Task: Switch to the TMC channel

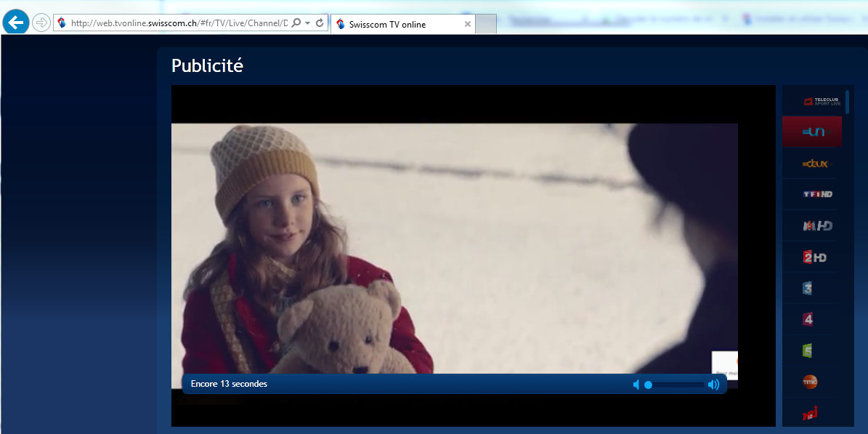Action: pos(809,382)
